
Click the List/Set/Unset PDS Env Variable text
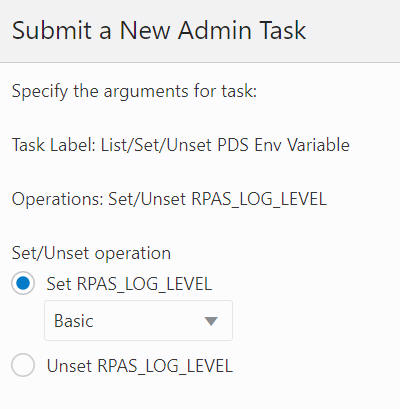click(x=225, y=145)
